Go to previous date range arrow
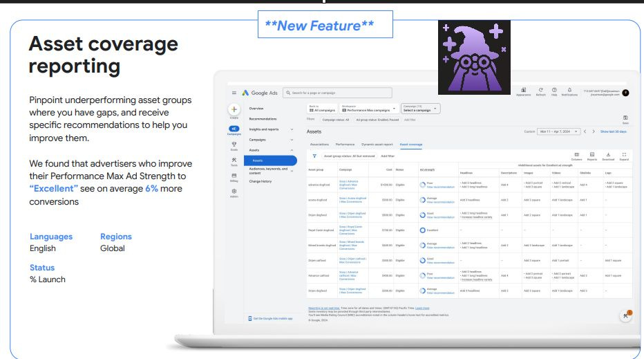Viewport: 644px width, 359px height. coord(585,131)
